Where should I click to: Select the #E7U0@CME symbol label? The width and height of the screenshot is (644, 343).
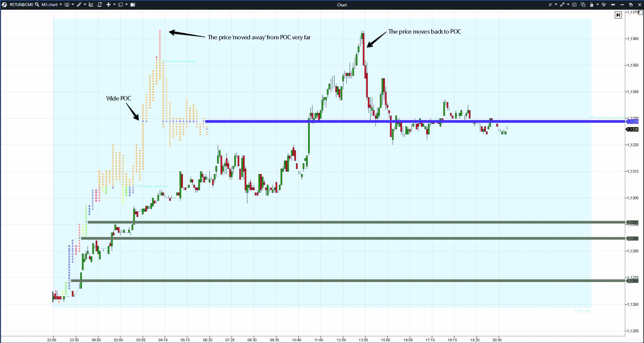(x=21, y=5)
